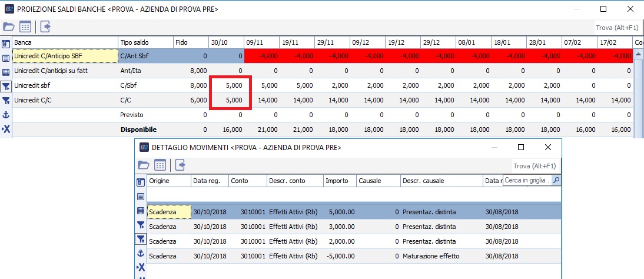
Task: Click the Disponibile row label
Action: click(x=138, y=129)
